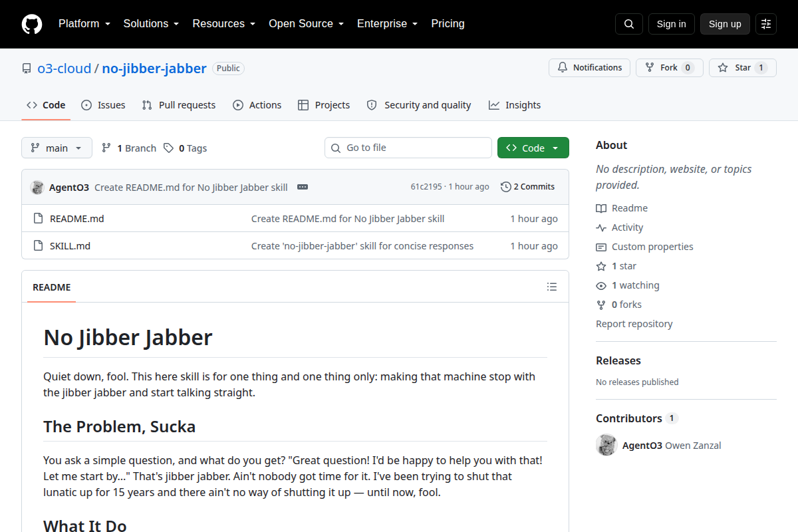The image size is (798, 532).
Task: Select the README tab heading
Action: pyautogui.click(x=52, y=287)
